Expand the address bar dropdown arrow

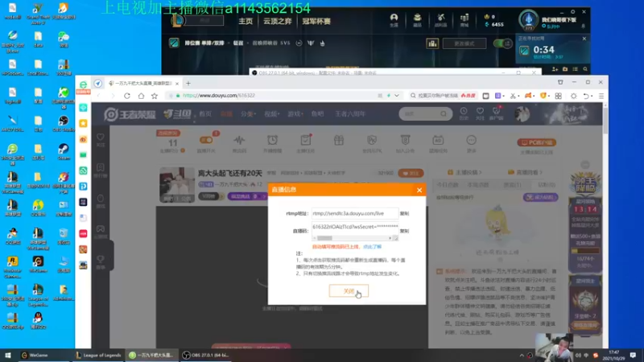tap(397, 96)
